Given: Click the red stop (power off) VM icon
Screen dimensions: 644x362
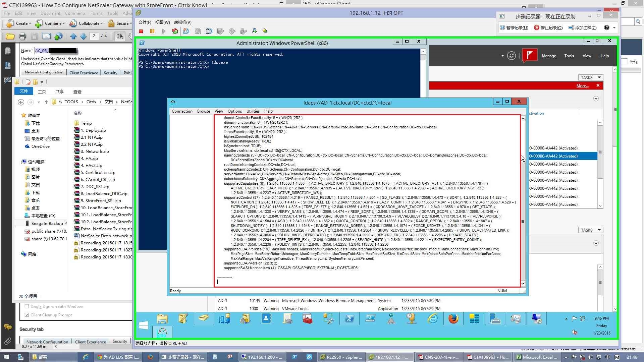Looking at the screenshot, I should pos(141,31).
